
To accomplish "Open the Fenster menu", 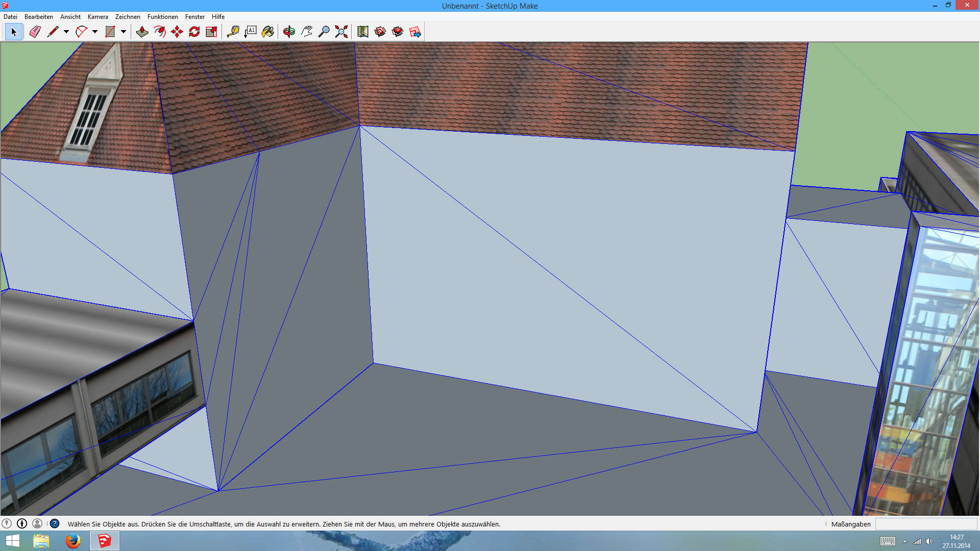I will click(x=194, y=17).
